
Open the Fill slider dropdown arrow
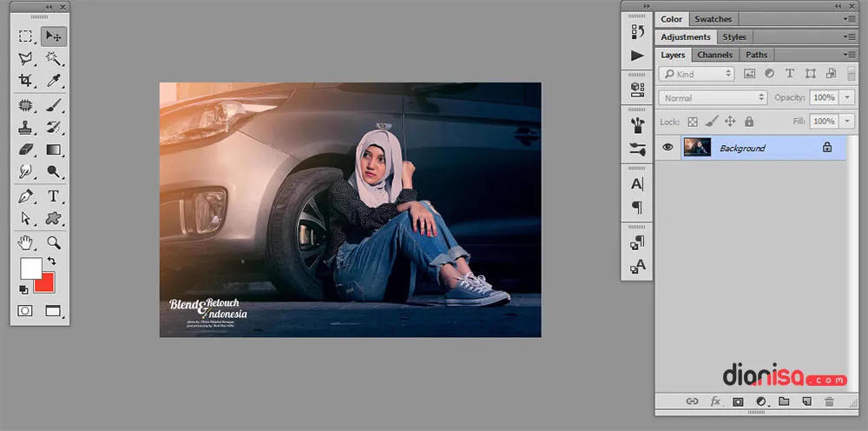(x=847, y=122)
